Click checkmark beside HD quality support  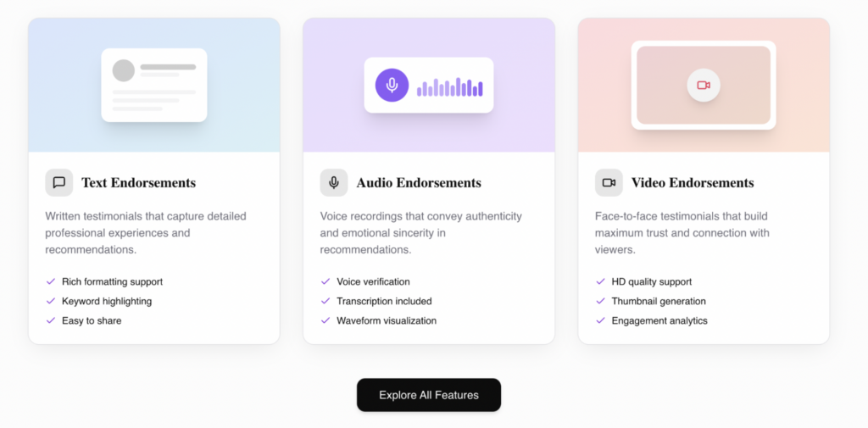(600, 281)
